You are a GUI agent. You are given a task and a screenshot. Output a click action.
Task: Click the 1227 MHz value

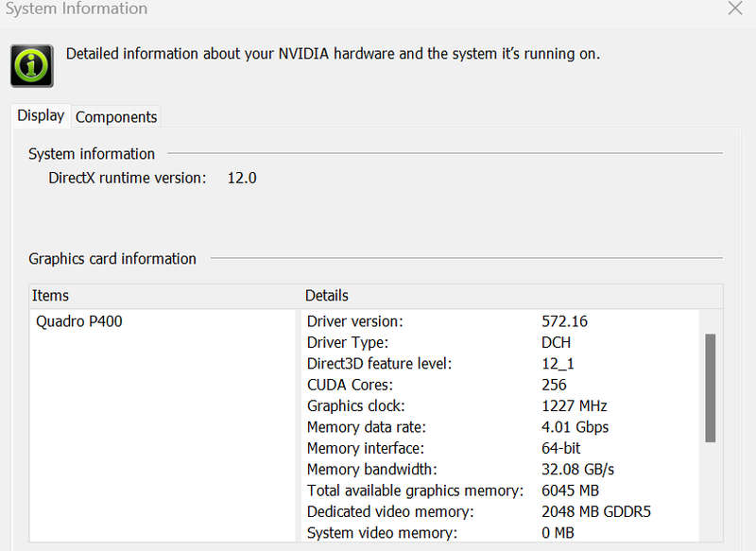(575, 405)
